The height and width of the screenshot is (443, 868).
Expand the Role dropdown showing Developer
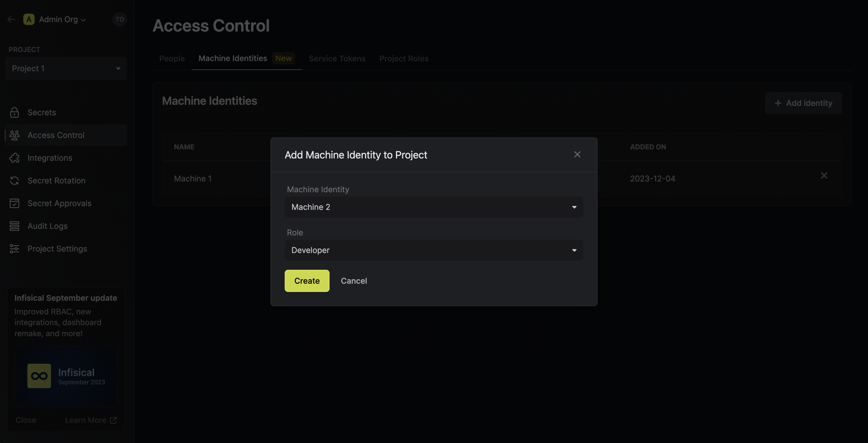point(434,250)
